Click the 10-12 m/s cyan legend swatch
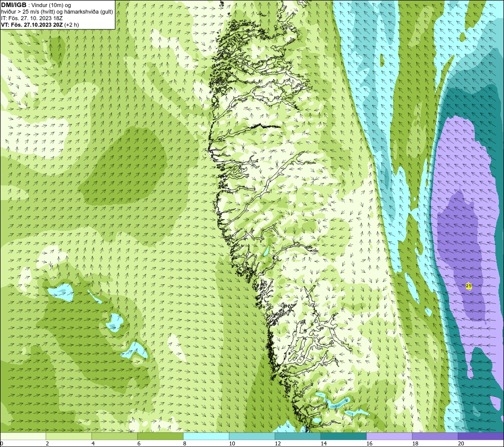504x447 pixels. (252, 436)
